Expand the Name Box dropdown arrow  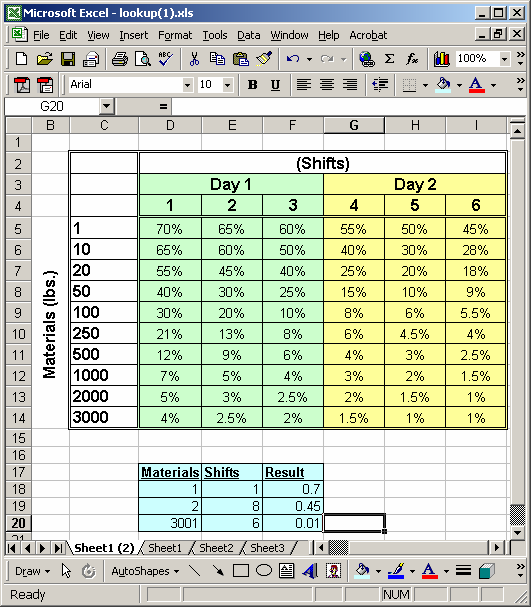pyautogui.click(x=106, y=106)
